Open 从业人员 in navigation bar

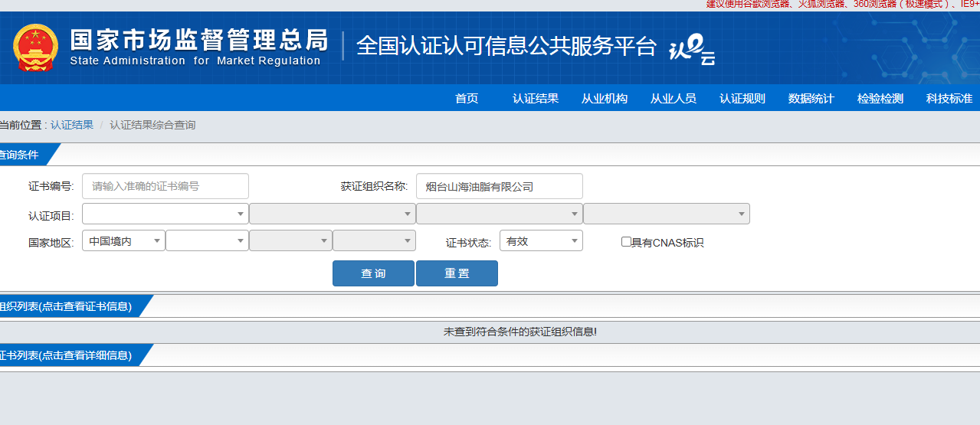click(x=674, y=98)
